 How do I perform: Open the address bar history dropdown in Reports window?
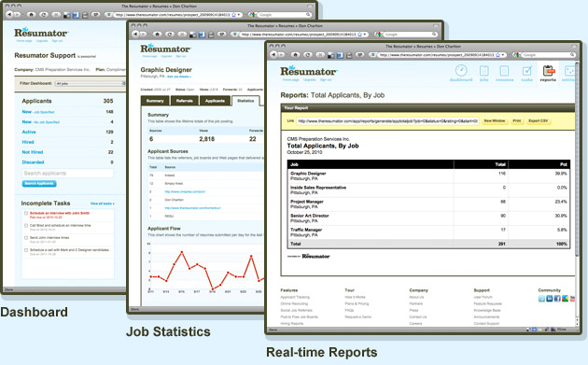pos(503,55)
